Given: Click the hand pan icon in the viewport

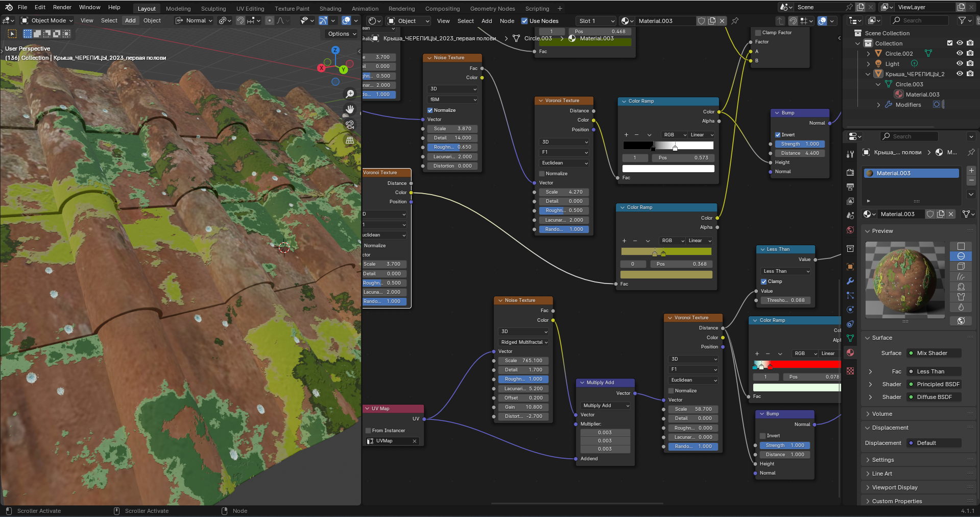Looking at the screenshot, I should 350,109.
